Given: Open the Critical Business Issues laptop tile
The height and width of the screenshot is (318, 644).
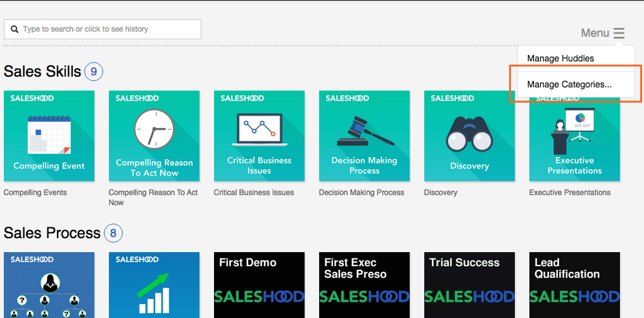Looking at the screenshot, I should (259, 136).
